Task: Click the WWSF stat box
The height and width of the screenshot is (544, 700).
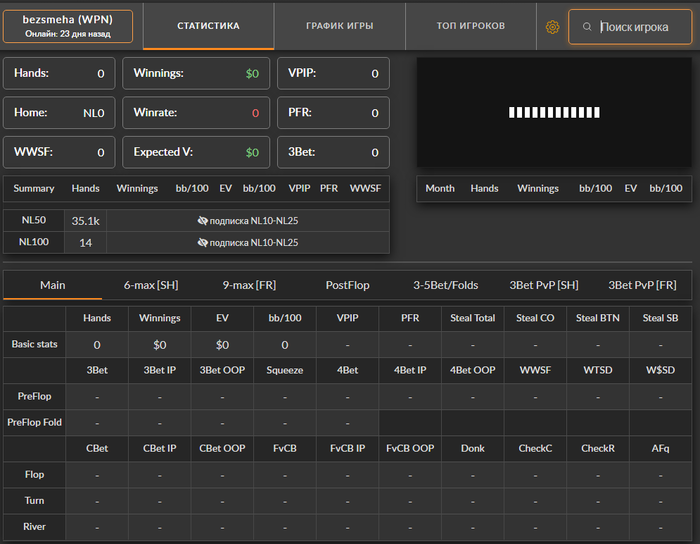Action: (59, 152)
